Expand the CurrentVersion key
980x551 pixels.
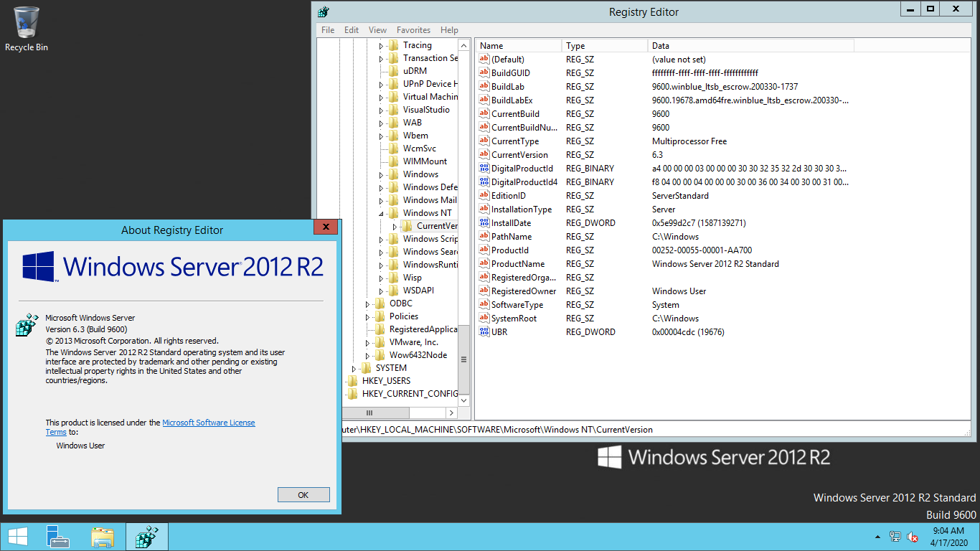click(395, 226)
